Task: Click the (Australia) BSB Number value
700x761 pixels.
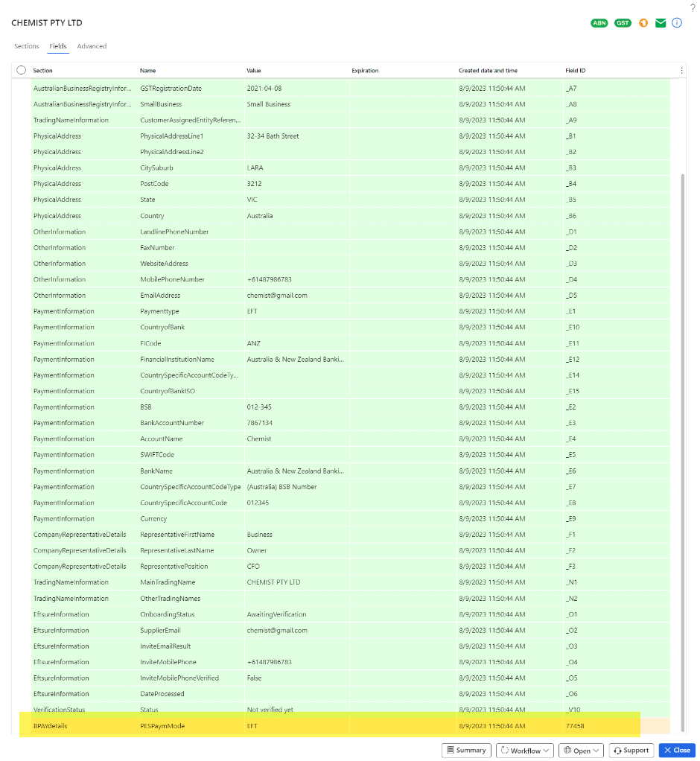Action: [281, 487]
